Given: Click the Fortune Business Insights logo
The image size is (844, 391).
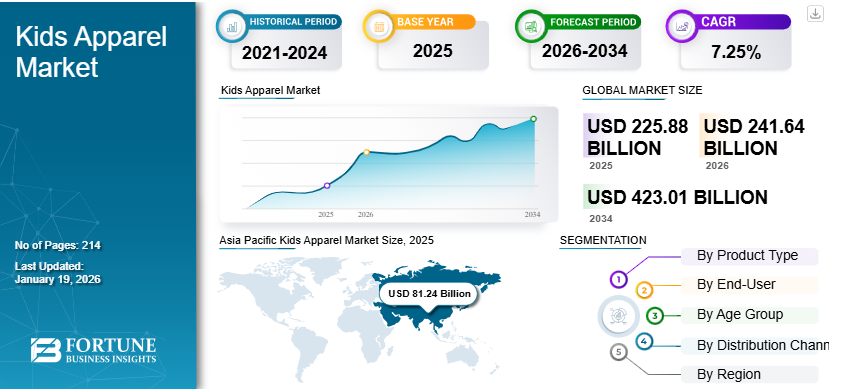Looking at the screenshot, I should (x=93, y=350).
